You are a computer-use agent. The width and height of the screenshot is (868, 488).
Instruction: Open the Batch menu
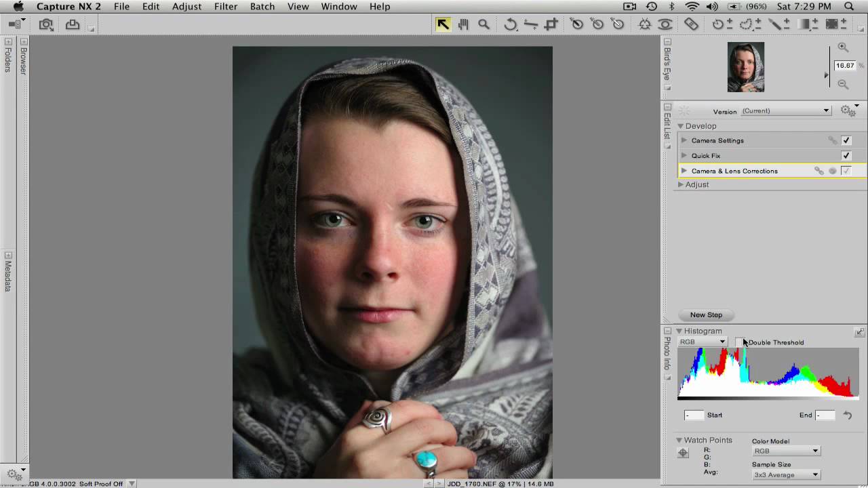(x=262, y=7)
